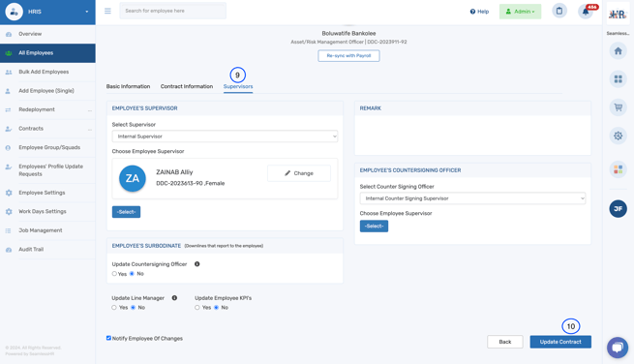This screenshot has height=364, width=634.
Task: Open the clipboard icon in header
Action: point(559,11)
